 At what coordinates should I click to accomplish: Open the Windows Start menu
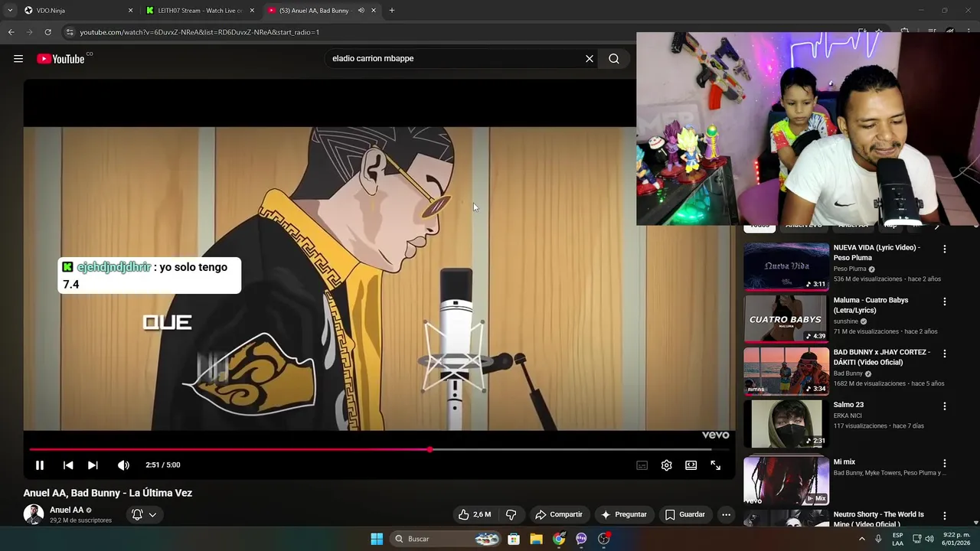coord(377,540)
